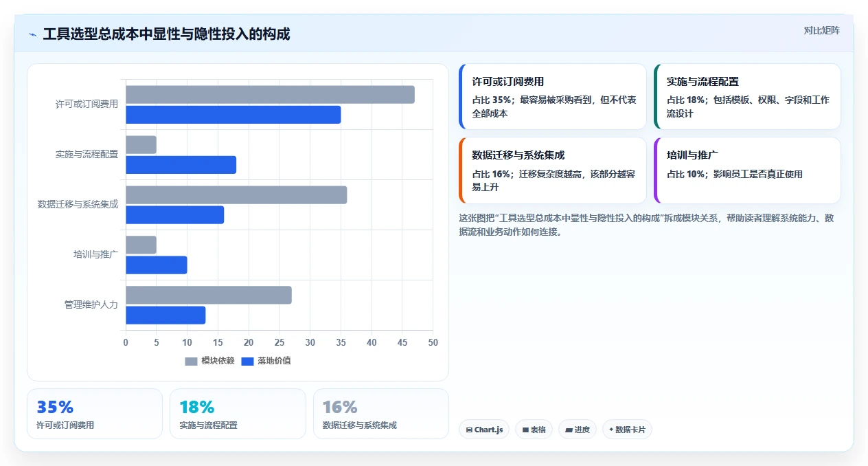Viewport: 868px width, 466px height.
Task: Click the 18% stat value
Action: coord(197,407)
